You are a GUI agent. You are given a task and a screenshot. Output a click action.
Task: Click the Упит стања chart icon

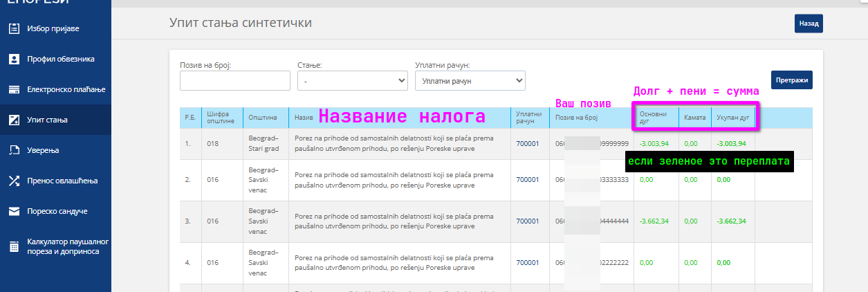point(14,120)
